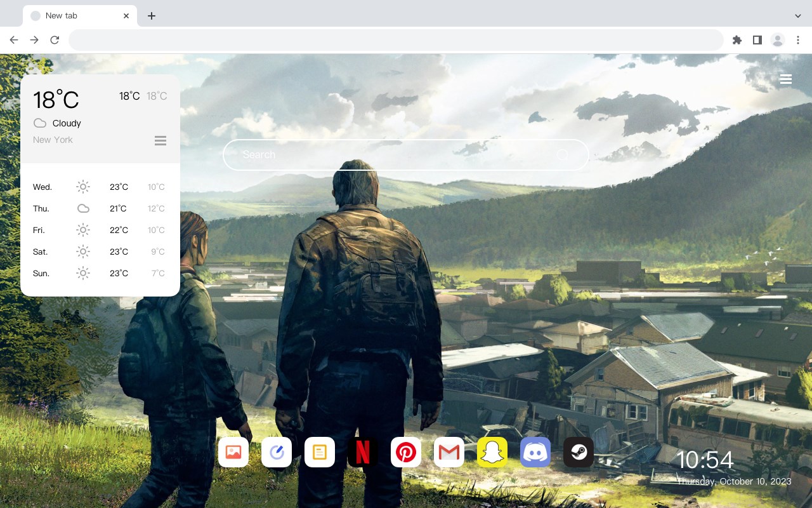
Task: Open the Steam shortcut
Action: pyautogui.click(x=579, y=452)
